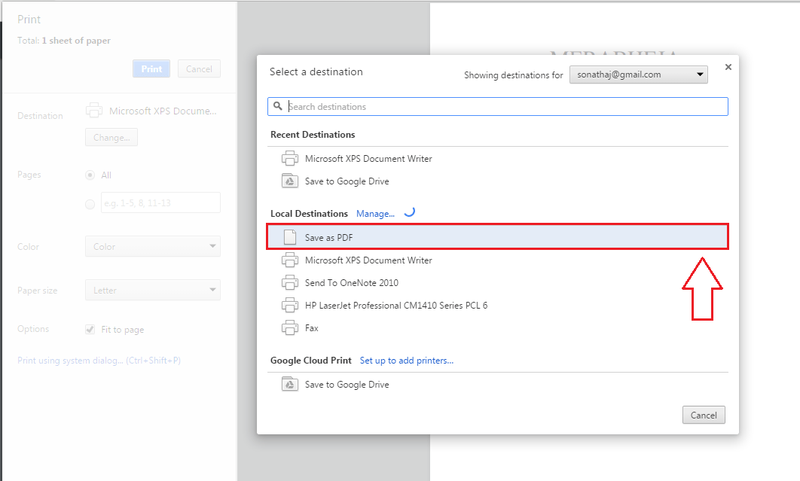Click the search magnifier icon
Viewport: 800px width, 481px height.
(278, 106)
